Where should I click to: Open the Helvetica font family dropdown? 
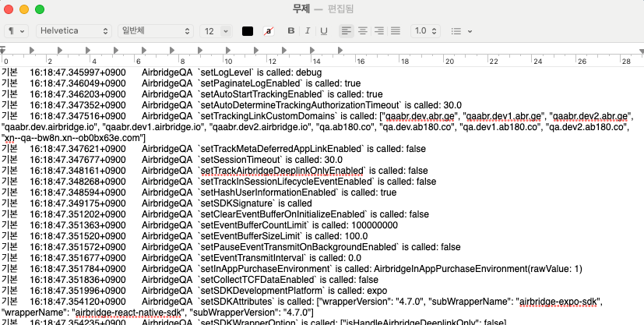(x=74, y=31)
